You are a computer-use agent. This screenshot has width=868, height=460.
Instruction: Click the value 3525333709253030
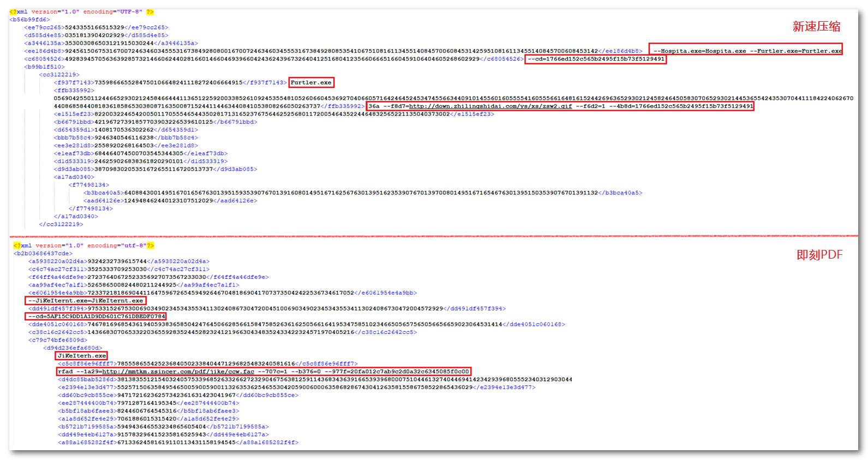pos(117,269)
